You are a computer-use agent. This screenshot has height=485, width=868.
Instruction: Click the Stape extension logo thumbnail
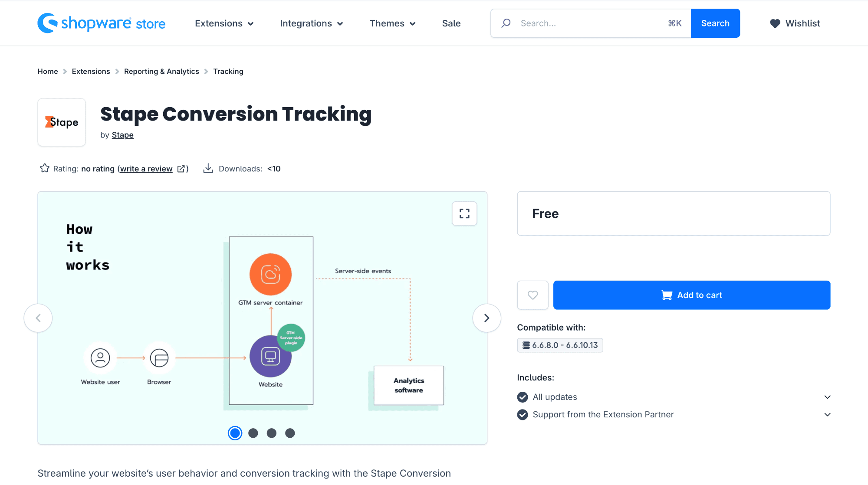tap(61, 122)
